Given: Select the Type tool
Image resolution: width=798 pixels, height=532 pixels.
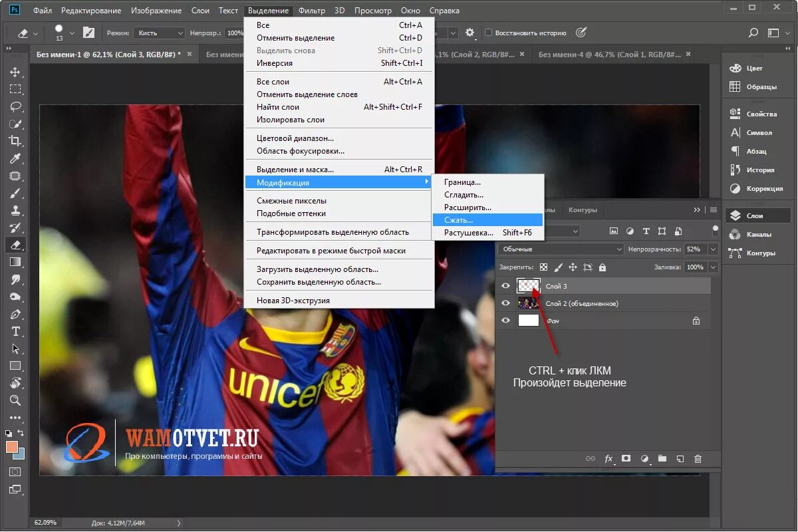Looking at the screenshot, I should point(15,331).
